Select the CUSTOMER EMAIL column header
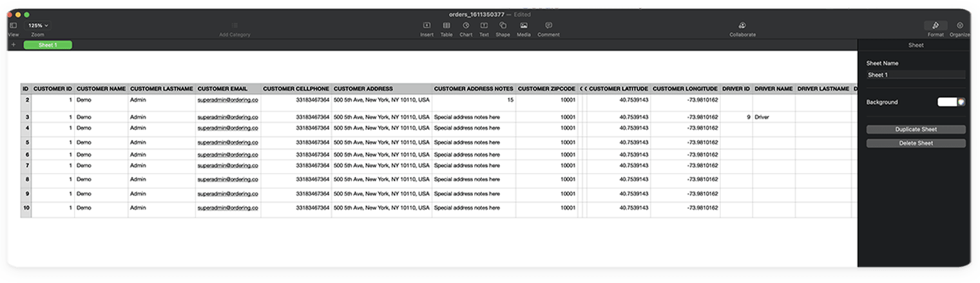Viewport: 980px width, 283px height. 228,89
